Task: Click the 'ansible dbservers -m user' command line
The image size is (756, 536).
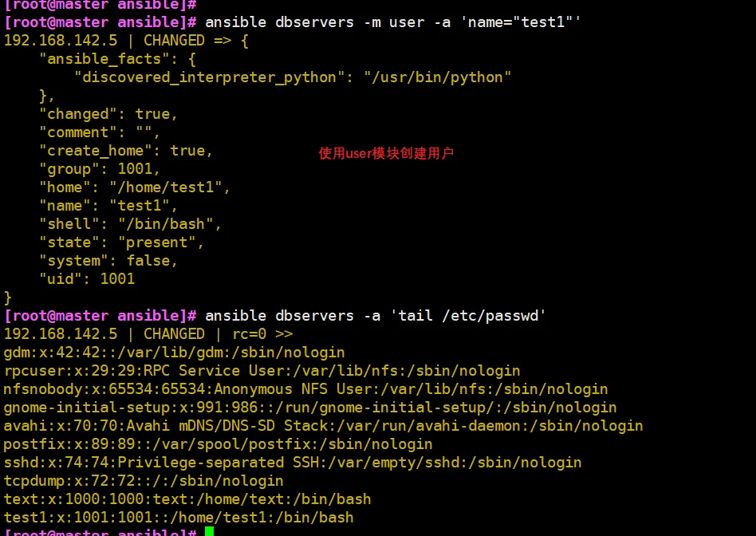Action: pyautogui.click(x=293, y=22)
